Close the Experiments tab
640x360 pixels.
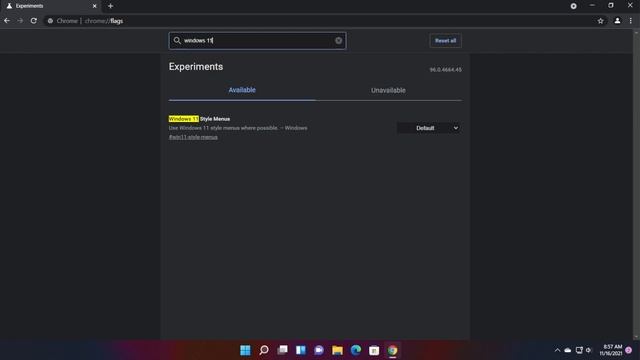94,6
